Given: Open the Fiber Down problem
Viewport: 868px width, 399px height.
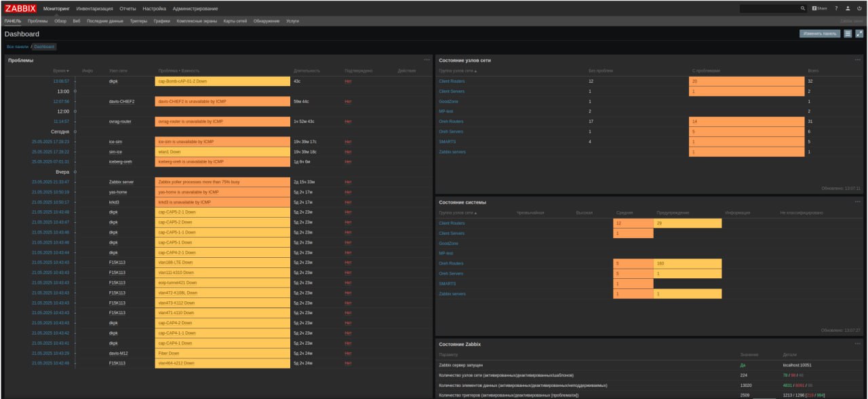Looking at the screenshot, I should [169, 354].
